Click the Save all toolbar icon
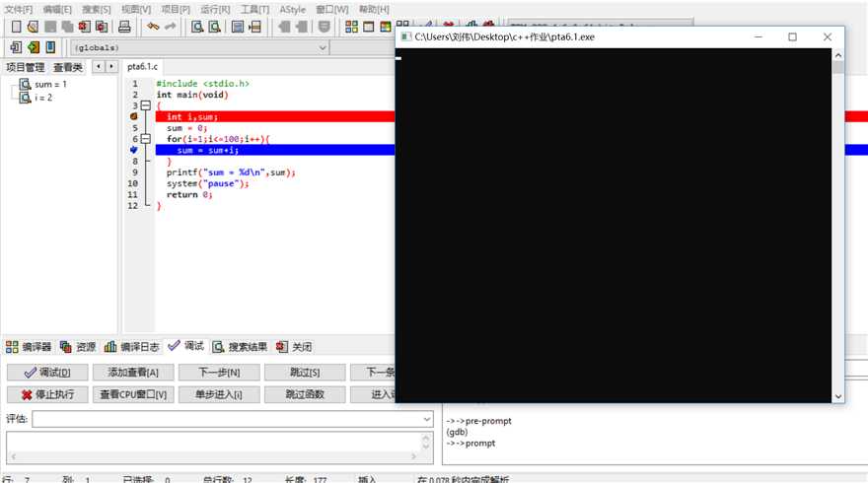The image size is (868, 483). point(67,27)
